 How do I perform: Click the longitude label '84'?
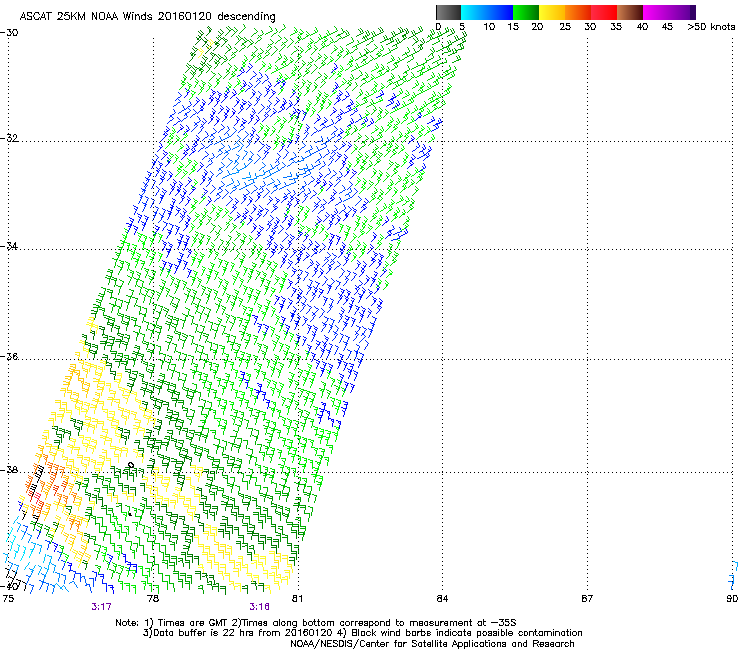(x=442, y=599)
